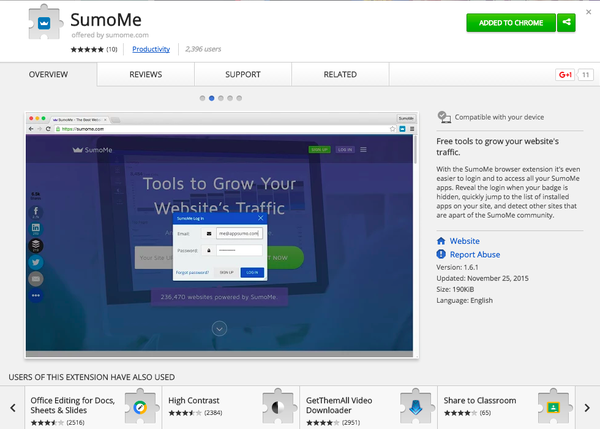The width and height of the screenshot is (600, 429).
Task: Click the Sign Up button in login dialog
Action: pos(226,272)
